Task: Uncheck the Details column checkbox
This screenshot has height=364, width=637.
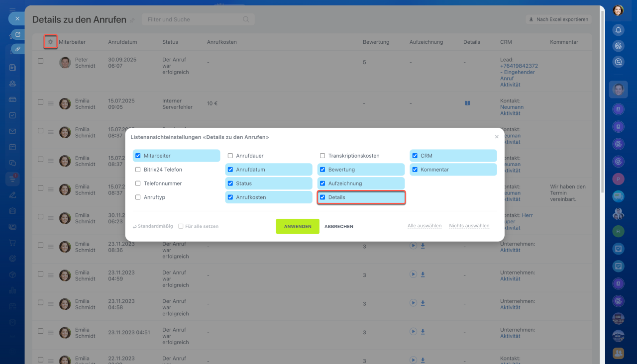Action: pos(322,197)
